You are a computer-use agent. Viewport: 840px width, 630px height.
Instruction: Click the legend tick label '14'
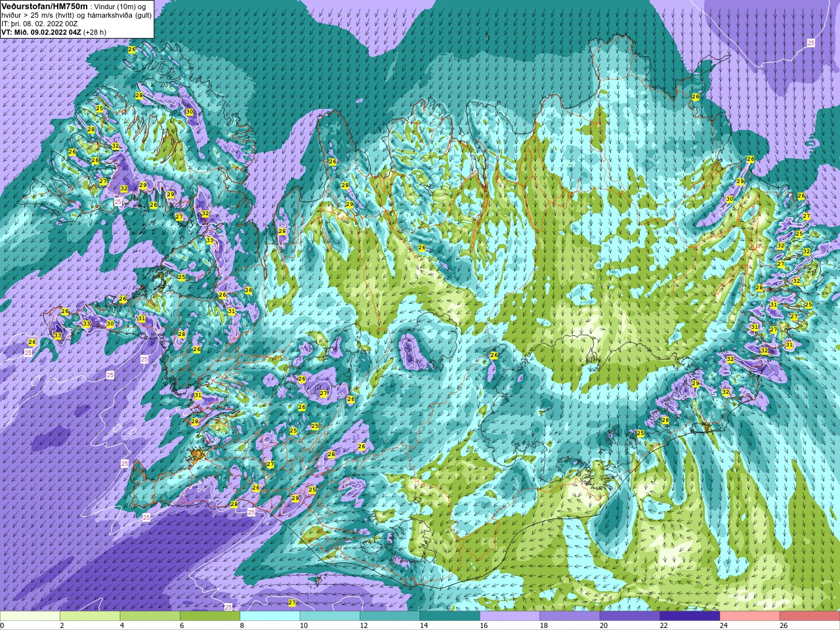[423, 625]
